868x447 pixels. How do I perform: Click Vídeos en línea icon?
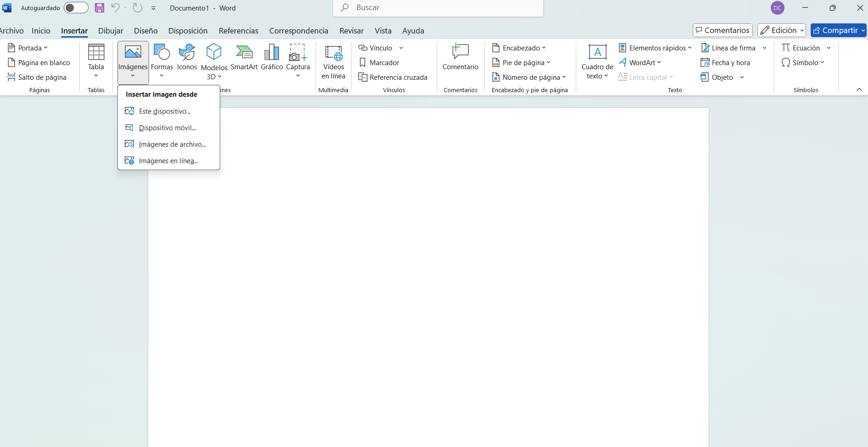[334, 62]
